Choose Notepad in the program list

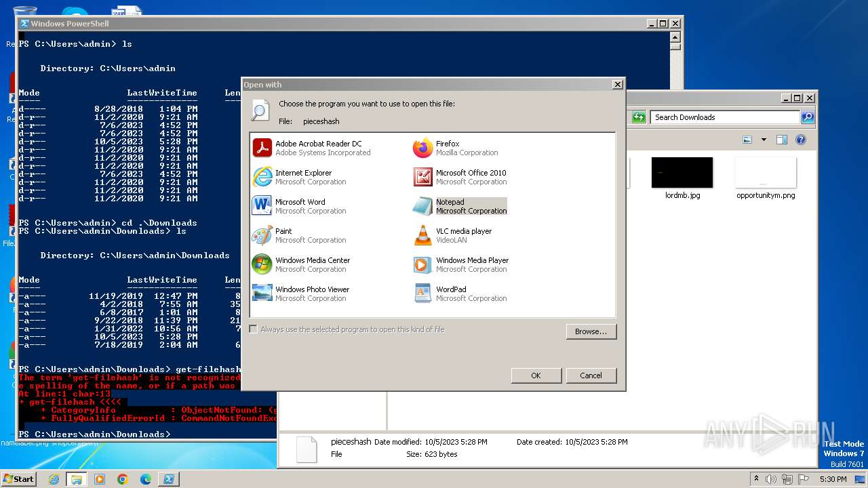coord(460,206)
